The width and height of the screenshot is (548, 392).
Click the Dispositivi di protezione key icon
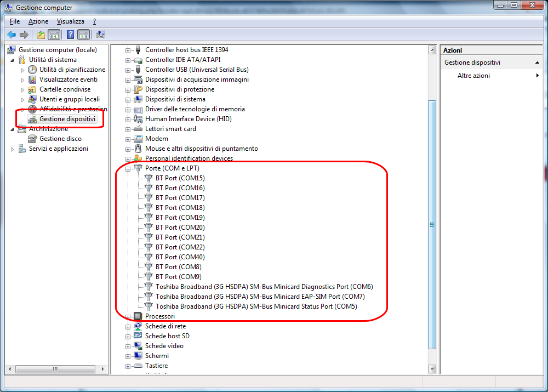[x=138, y=89]
